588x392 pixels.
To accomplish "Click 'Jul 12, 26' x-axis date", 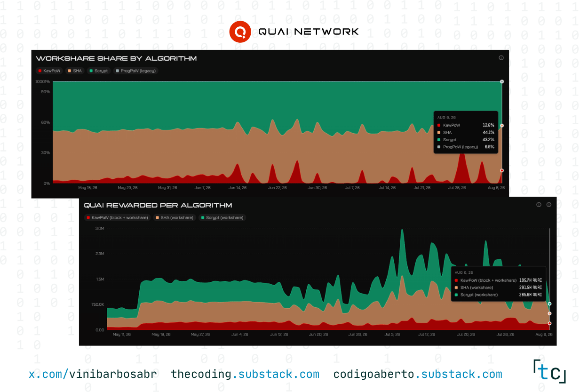I will 427,335.
